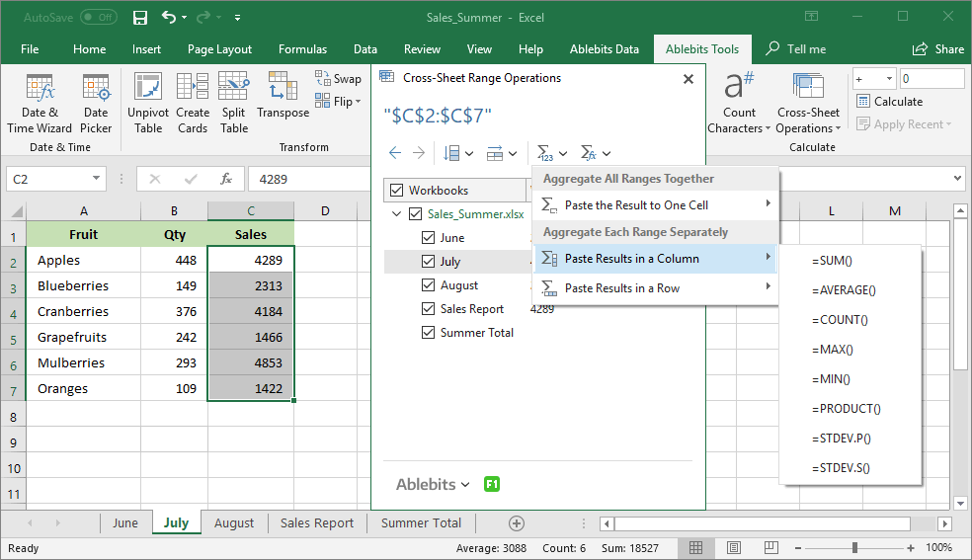Screen dimensions: 972x560
Task: Click the formula bar showing 4289
Action: tap(309, 179)
